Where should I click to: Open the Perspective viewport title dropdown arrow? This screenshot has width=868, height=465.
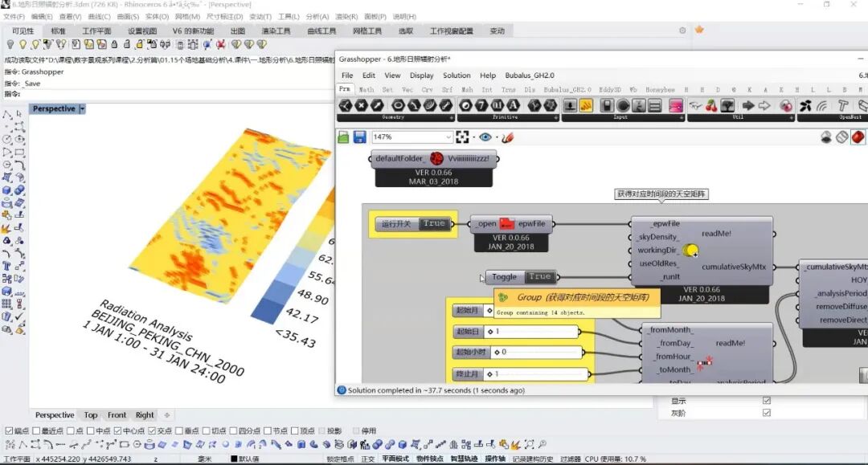tap(82, 109)
